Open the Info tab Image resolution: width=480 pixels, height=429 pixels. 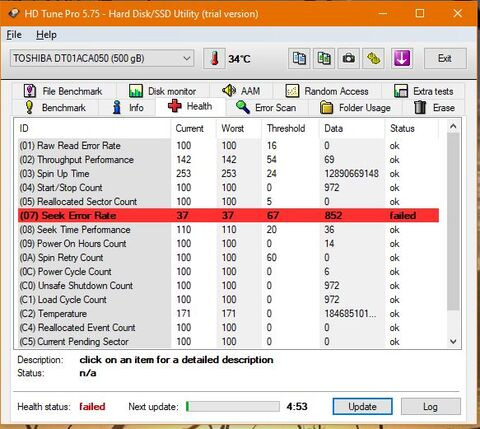[x=127, y=108]
